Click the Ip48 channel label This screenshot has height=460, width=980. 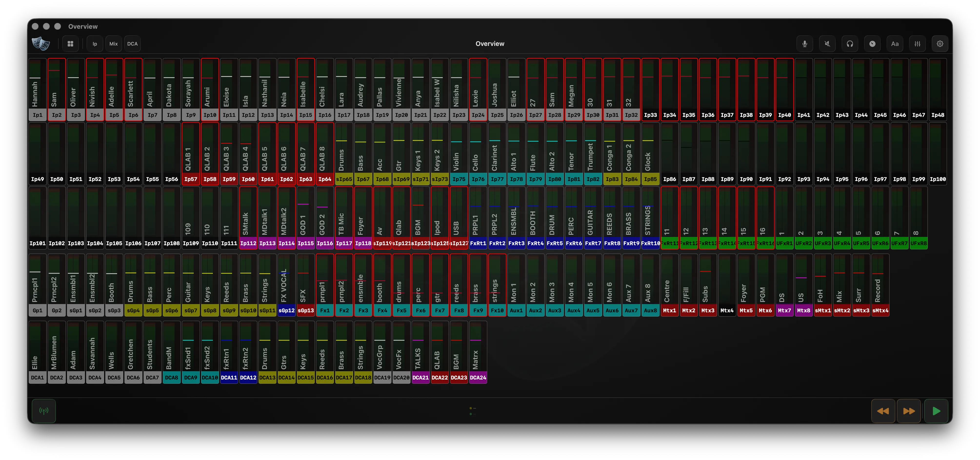[x=937, y=115]
